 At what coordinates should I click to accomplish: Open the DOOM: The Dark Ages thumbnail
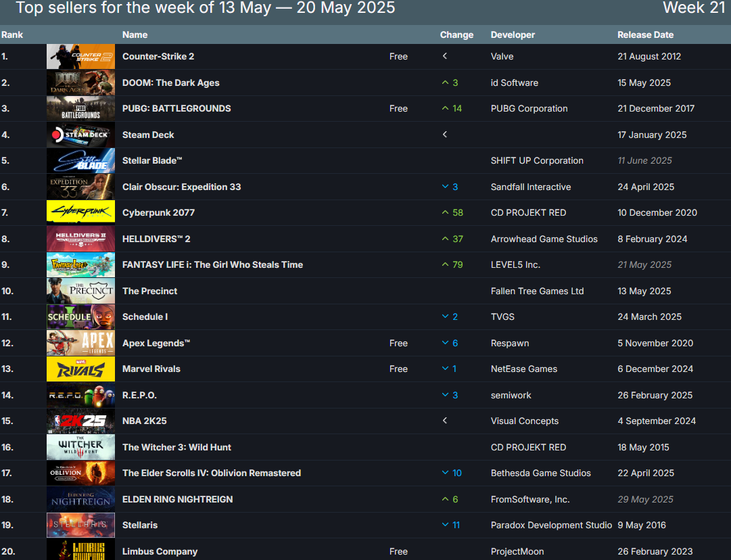pos(80,83)
